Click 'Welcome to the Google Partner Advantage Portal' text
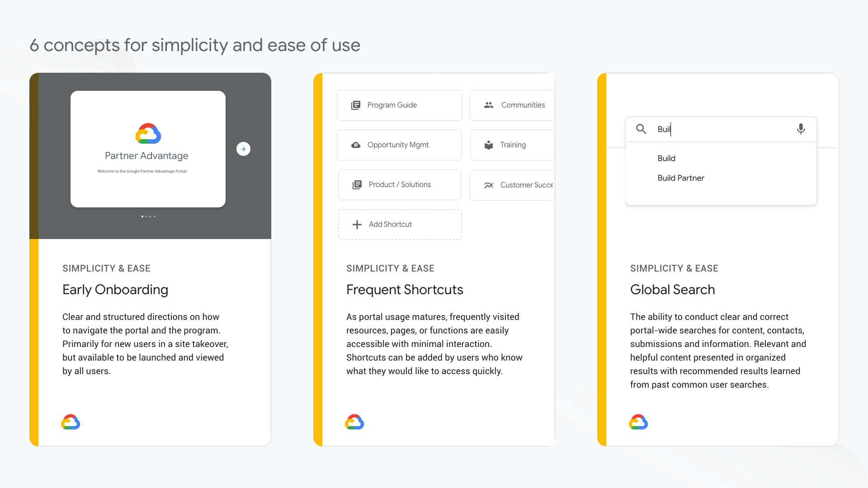The width and height of the screenshot is (868, 488). (142, 171)
